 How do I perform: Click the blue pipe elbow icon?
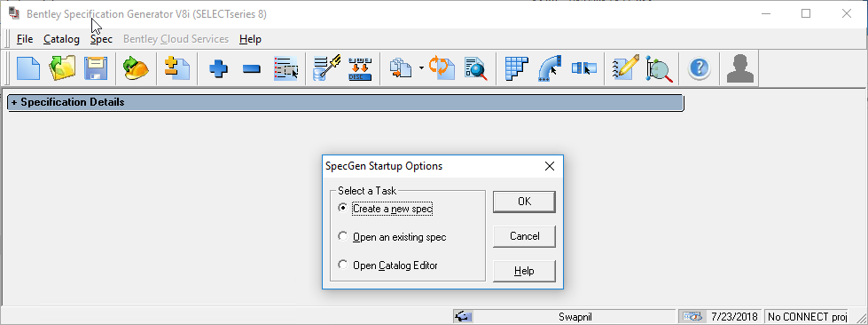click(x=549, y=68)
